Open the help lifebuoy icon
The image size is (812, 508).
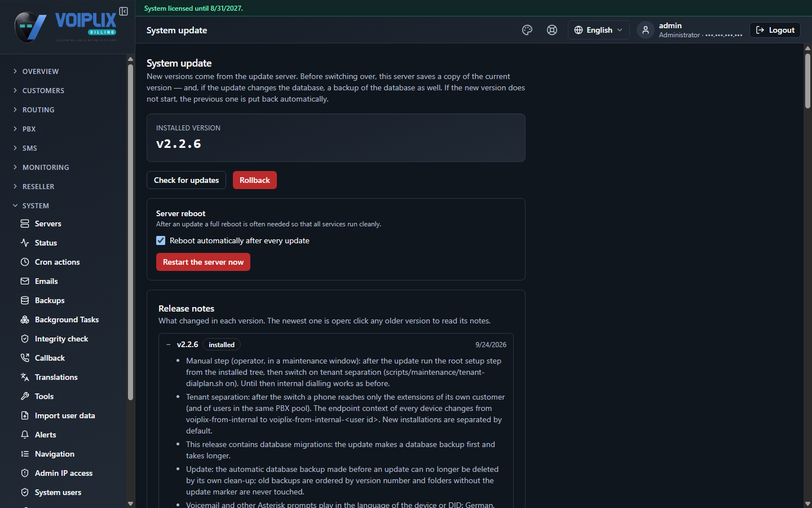(x=552, y=30)
